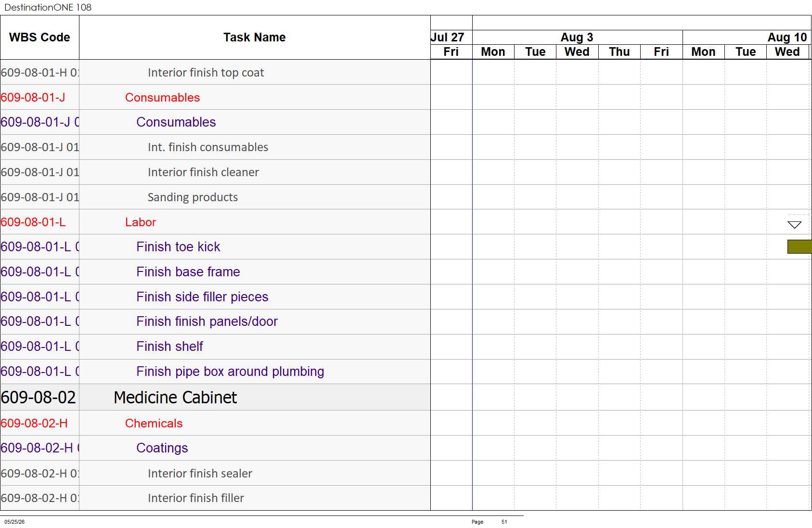This screenshot has height=528, width=812.
Task: Click the Labor summary triangle marker
Action: 794,225
